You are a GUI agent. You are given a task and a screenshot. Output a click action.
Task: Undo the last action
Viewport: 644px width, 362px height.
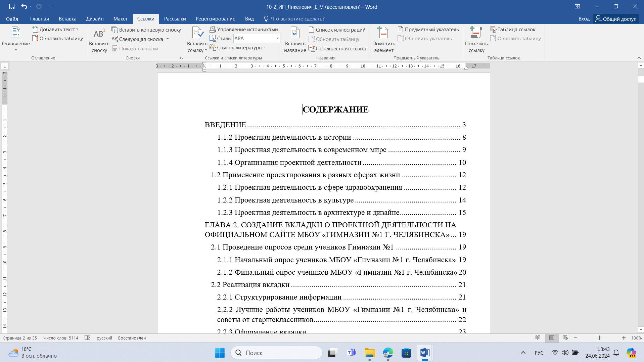[24, 6]
